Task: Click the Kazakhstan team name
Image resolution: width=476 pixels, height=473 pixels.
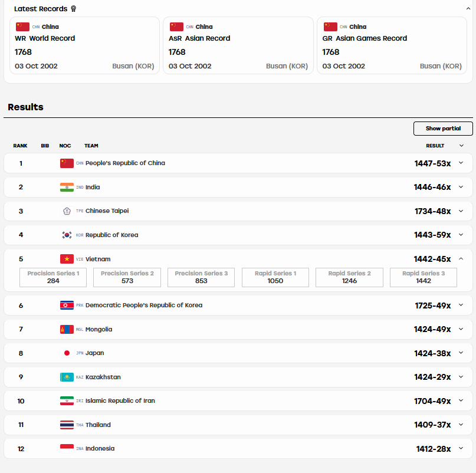Action: tap(103, 377)
